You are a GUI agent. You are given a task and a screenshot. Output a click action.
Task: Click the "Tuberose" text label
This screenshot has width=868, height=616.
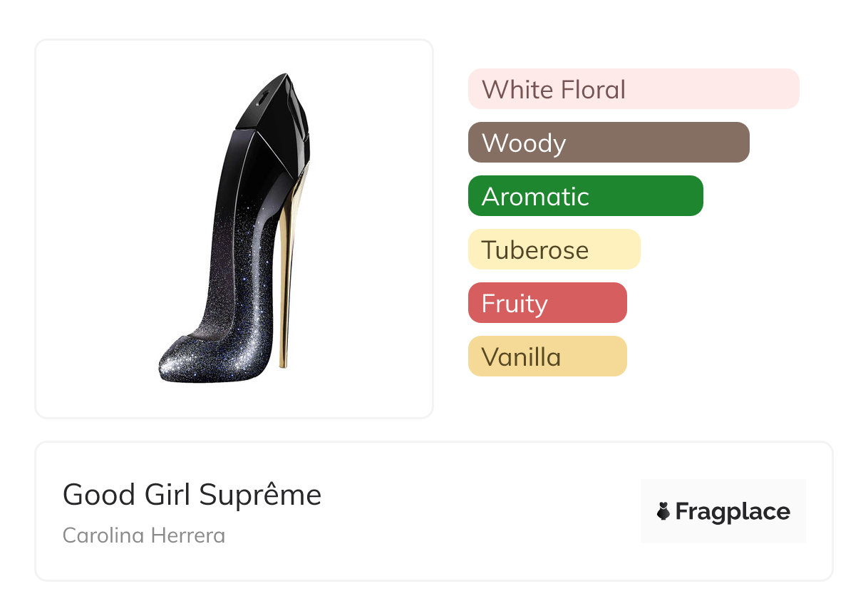pyautogui.click(x=535, y=250)
